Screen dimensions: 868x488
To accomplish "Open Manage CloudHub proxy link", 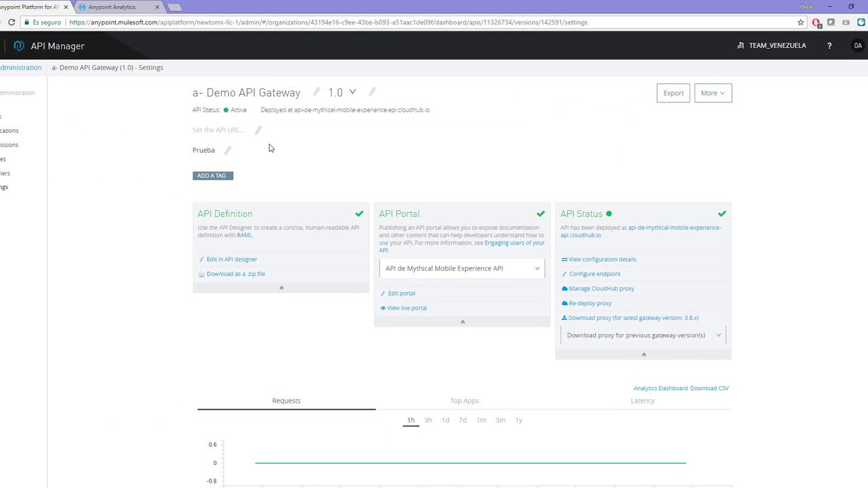I will [601, 289].
